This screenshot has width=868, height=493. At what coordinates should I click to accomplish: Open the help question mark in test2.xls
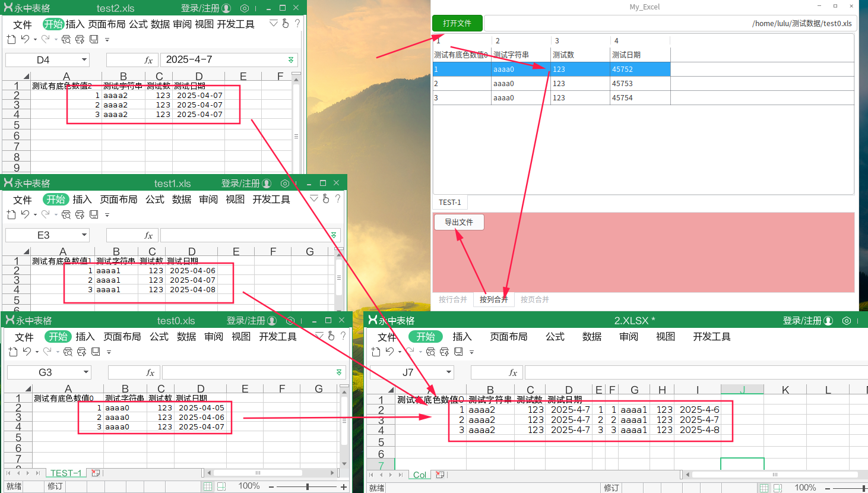(297, 24)
